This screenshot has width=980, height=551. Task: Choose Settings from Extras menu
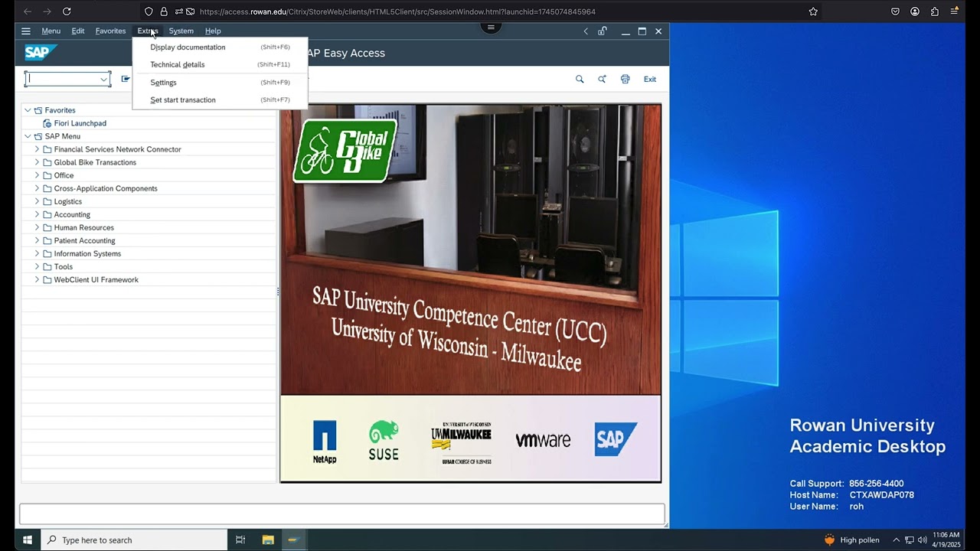pos(220,83)
